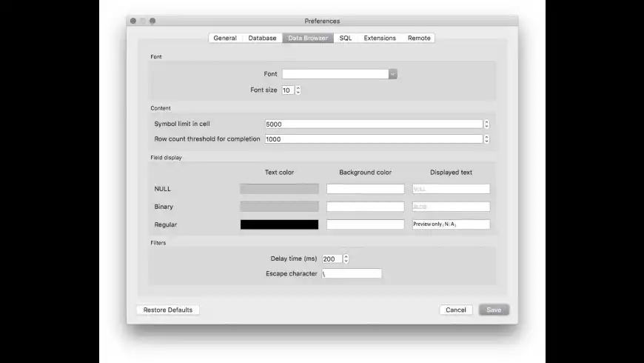Viewport: 644px width, 363px height.
Task: Close the Preferences window
Action: [x=133, y=21]
